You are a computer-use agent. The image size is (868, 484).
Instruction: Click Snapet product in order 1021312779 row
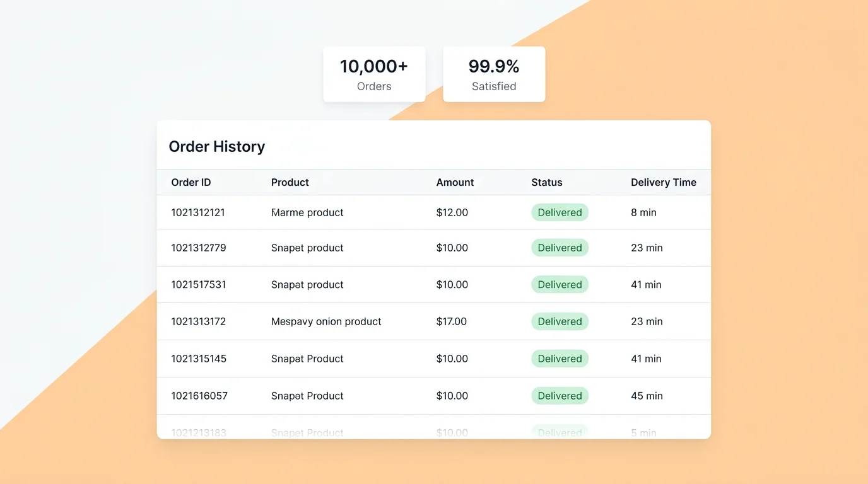[307, 248]
